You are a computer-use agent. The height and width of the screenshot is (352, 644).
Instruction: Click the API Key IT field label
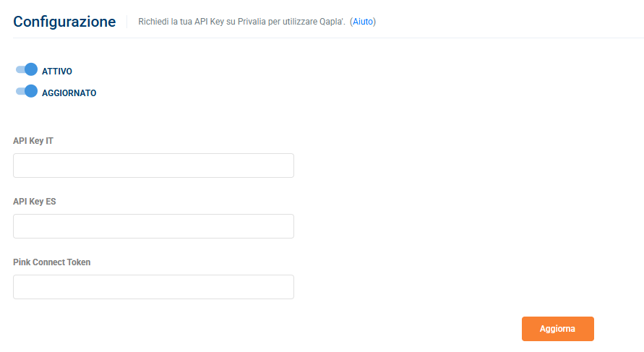click(x=33, y=141)
